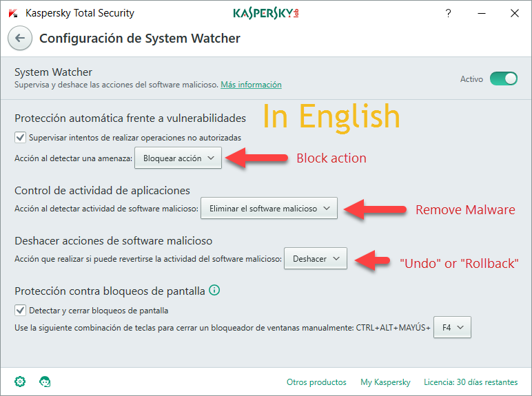Open the Bloquear acción dropdown

point(178,158)
